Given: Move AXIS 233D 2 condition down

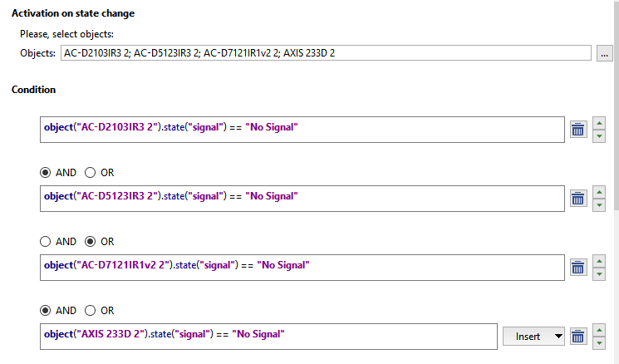Looking at the screenshot, I should tap(599, 343).
